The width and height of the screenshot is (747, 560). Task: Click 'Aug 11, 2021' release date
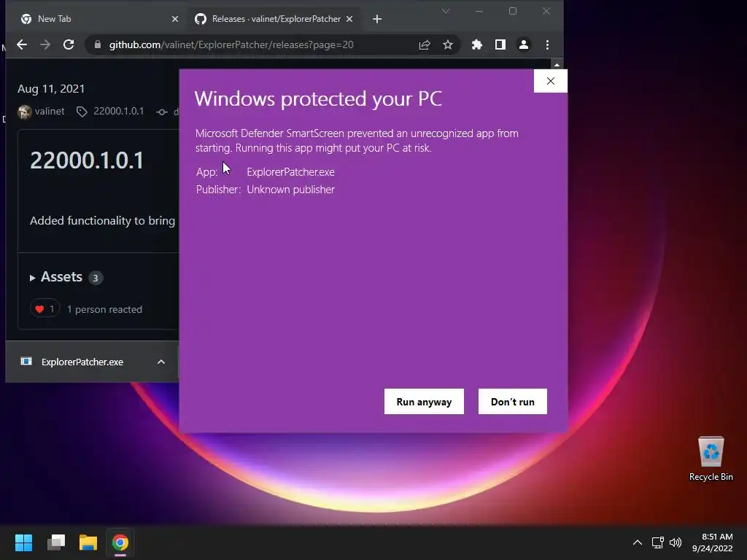click(51, 88)
